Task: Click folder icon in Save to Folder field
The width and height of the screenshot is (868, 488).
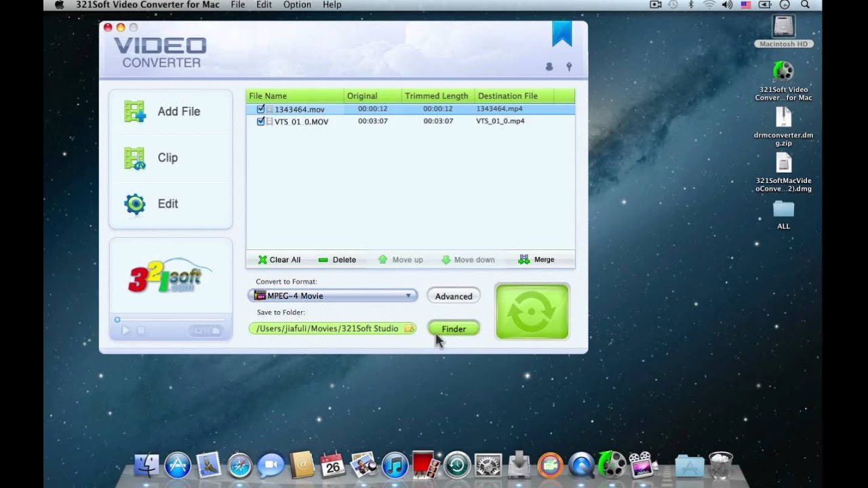Action: 409,329
